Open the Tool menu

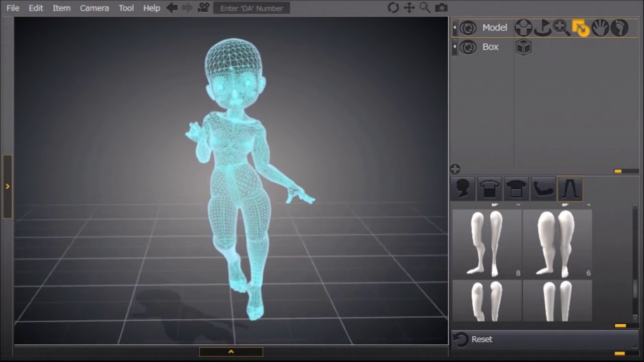point(126,8)
